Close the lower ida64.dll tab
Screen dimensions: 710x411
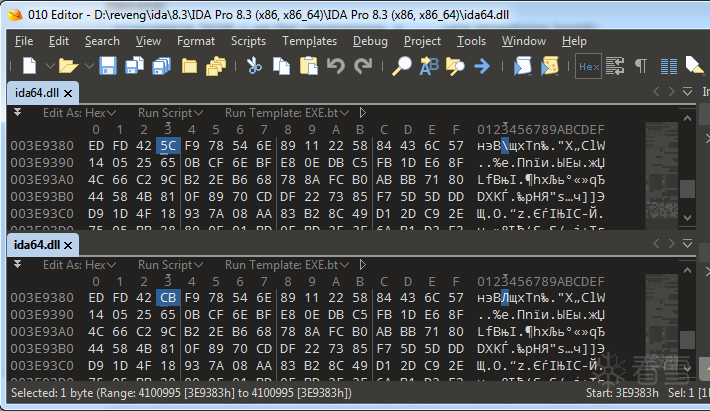click(68, 245)
